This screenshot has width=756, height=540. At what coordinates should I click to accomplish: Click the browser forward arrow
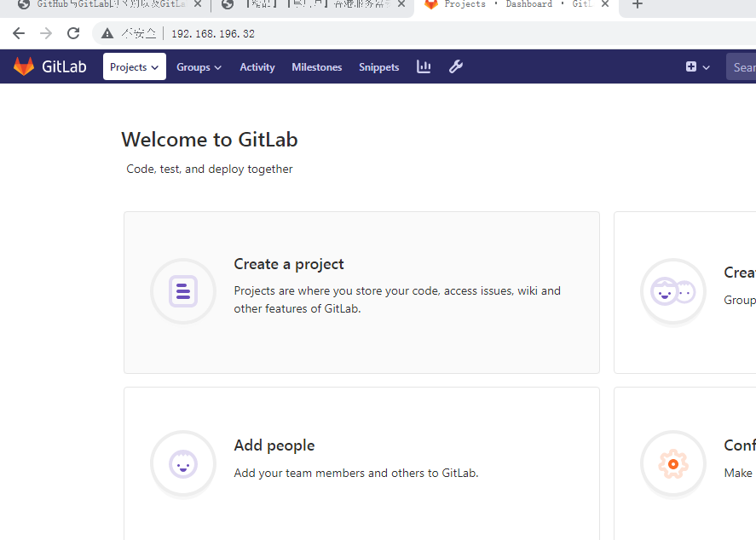[x=46, y=33]
